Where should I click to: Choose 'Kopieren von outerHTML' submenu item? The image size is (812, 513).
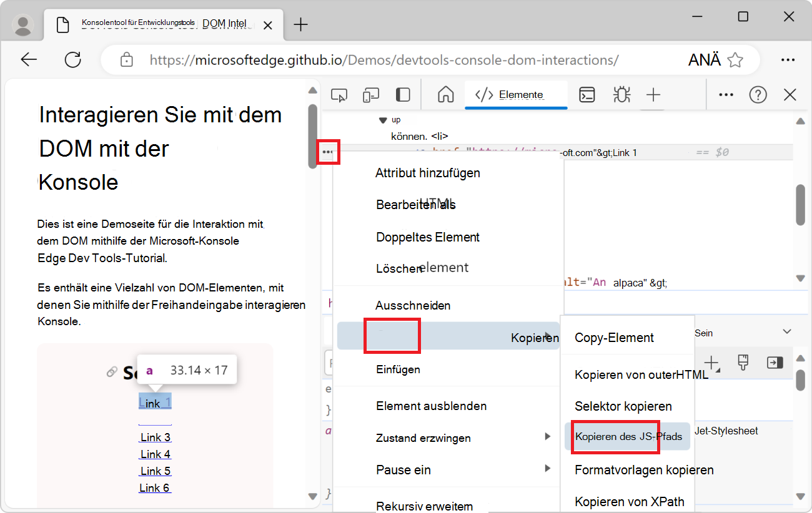[x=641, y=375]
